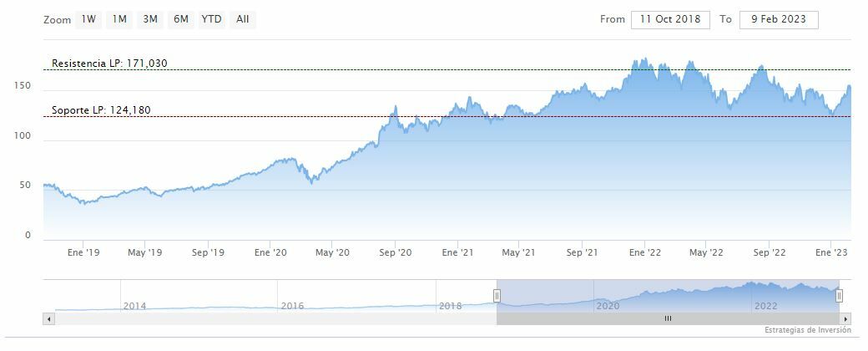Click the scrollbar left arrow

pos(48,318)
